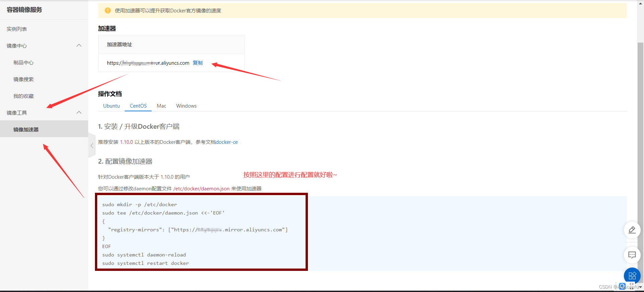644x292 pixels.
Task: Click the registry-mirrors config line
Action: tap(198, 230)
